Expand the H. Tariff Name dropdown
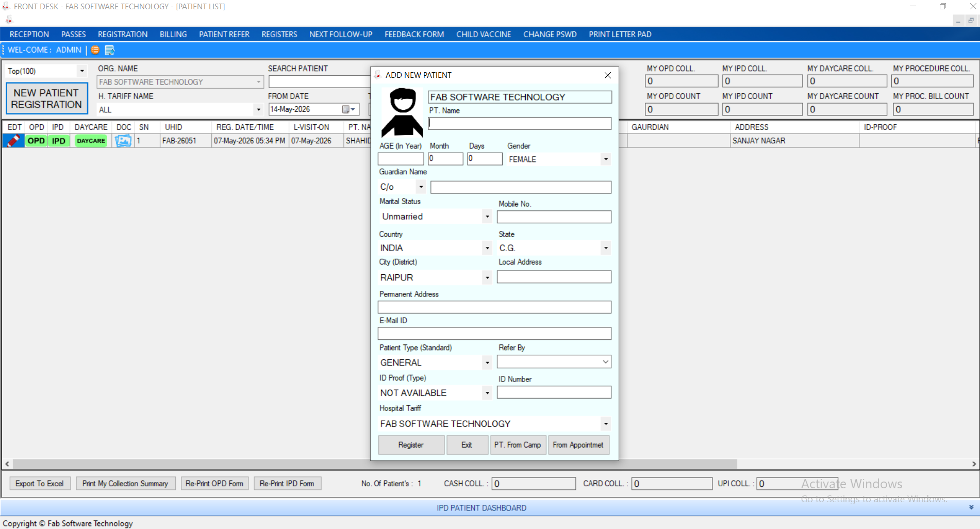 [258, 110]
